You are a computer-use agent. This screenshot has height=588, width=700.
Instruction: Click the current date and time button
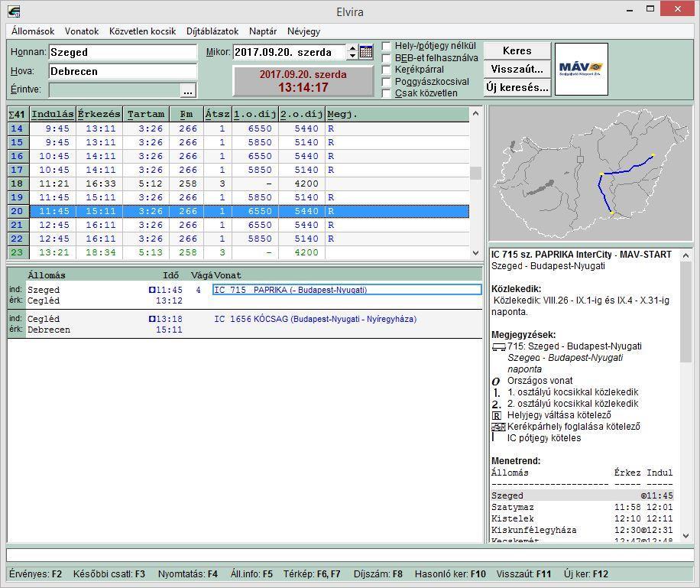[303, 81]
